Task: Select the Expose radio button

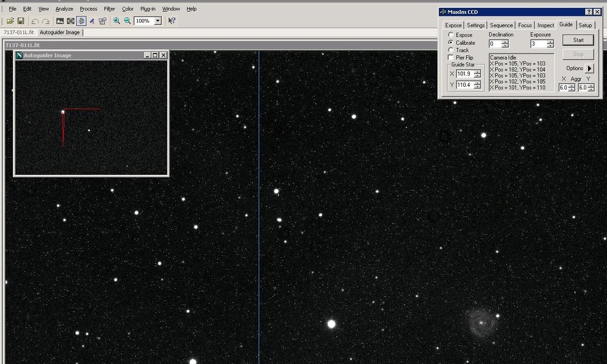Action: click(x=450, y=35)
